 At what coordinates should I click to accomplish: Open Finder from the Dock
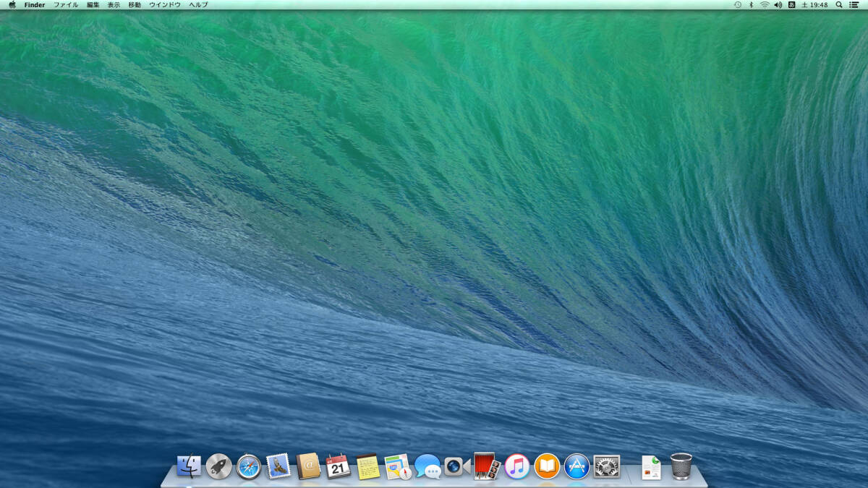pos(189,466)
